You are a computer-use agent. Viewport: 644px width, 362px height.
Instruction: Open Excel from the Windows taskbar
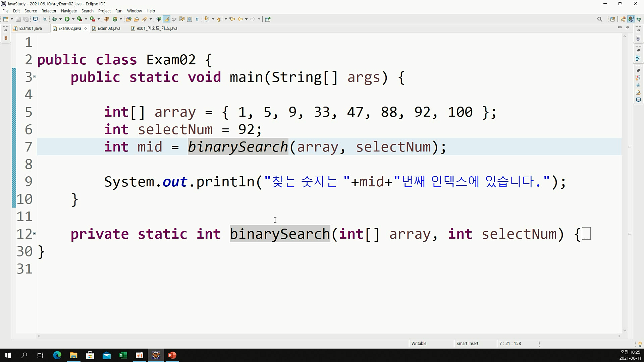coord(123,355)
